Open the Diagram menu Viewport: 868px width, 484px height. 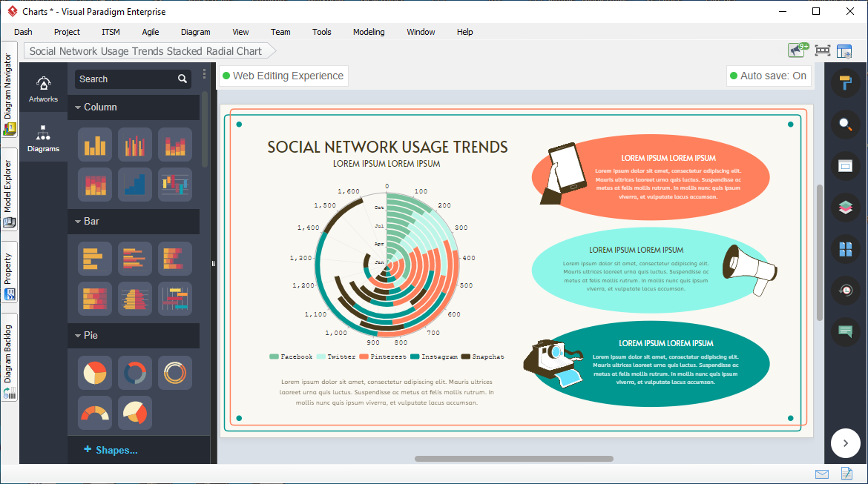point(195,32)
